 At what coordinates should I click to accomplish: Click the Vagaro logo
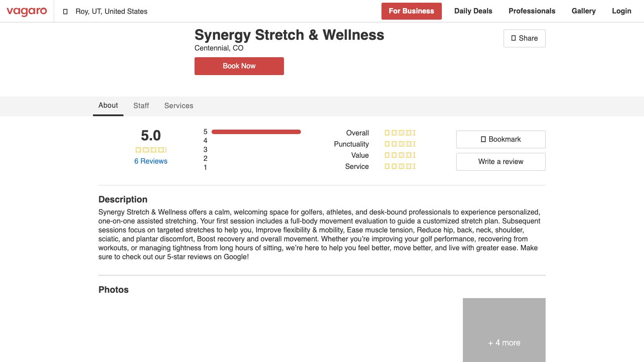26,12
